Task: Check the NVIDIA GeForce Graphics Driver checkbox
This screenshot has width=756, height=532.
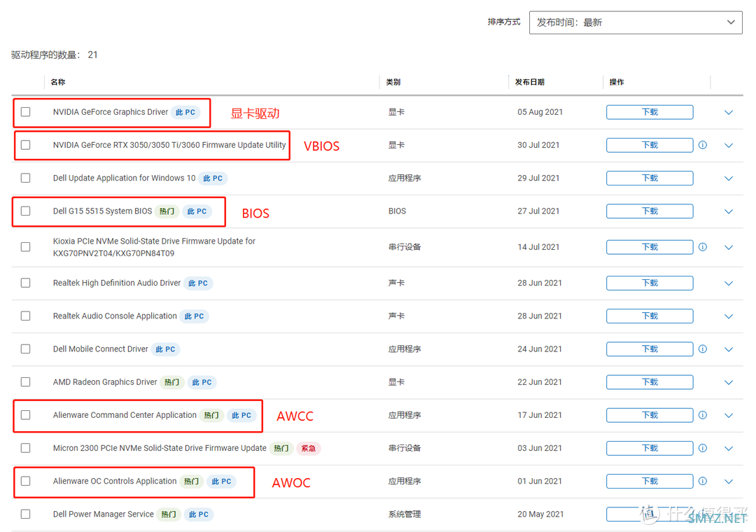Action: (26, 112)
